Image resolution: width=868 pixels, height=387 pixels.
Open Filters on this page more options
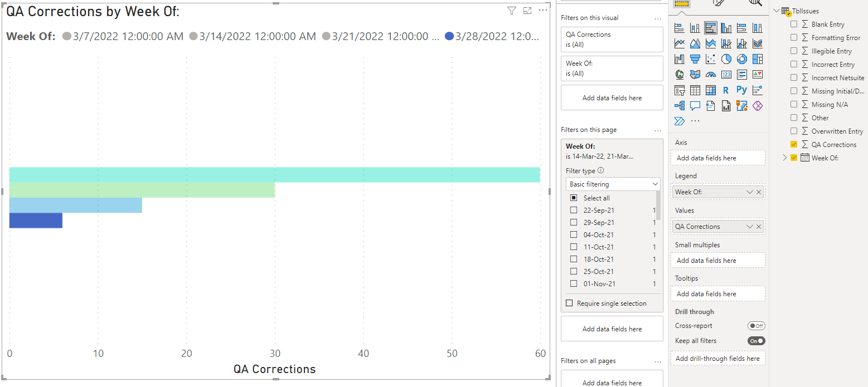[658, 130]
